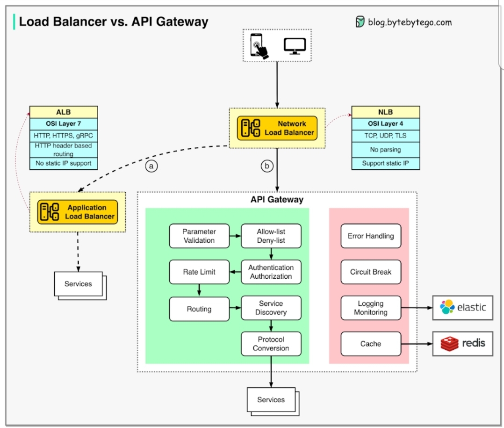The height and width of the screenshot is (428, 504).
Task: Click the circled letter b marker
Action: [267, 166]
